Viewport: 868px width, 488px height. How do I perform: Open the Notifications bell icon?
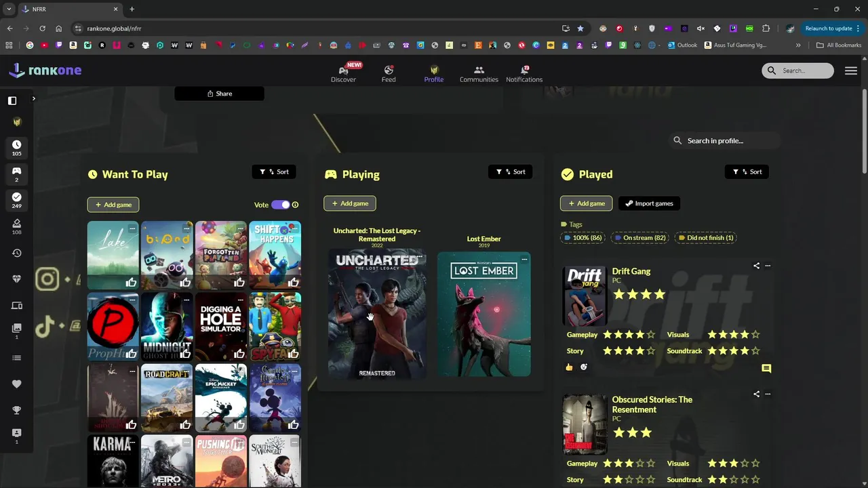(x=524, y=70)
